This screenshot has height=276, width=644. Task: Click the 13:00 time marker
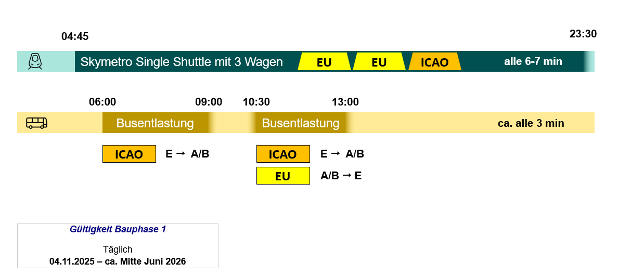pyautogui.click(x=345, y=102)
